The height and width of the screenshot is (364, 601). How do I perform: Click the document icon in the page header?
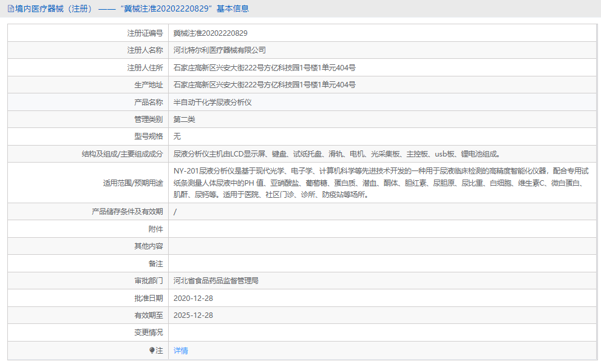(11, 8)
